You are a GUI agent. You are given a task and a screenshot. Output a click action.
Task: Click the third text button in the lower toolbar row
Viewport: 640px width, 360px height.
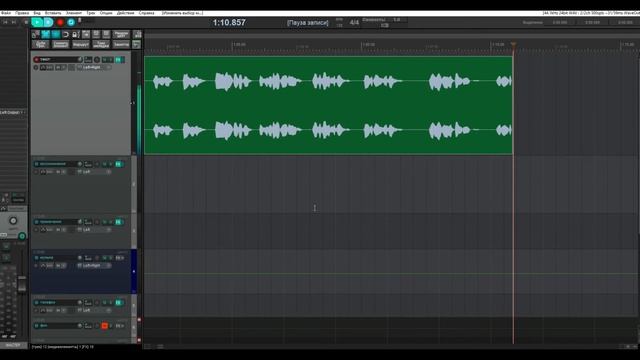tap(81, 44)
